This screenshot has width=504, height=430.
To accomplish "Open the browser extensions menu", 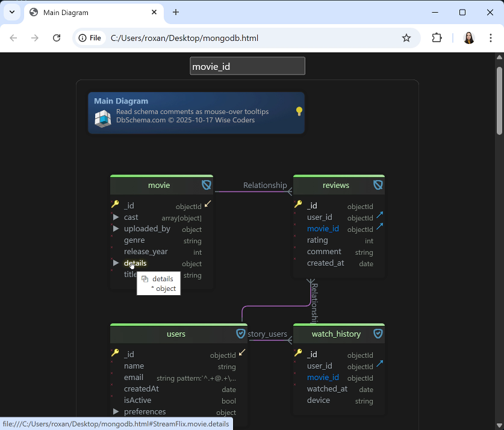I will [437, 38].
